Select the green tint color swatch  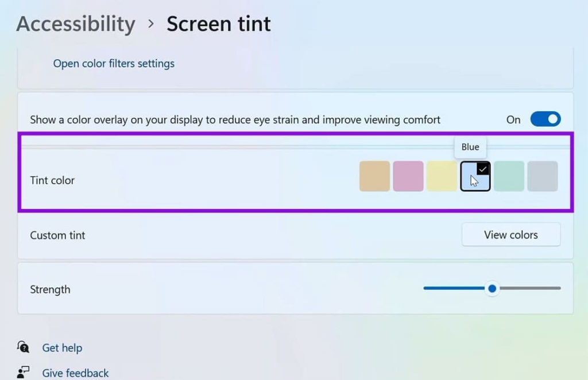click(x=509, y=176)
